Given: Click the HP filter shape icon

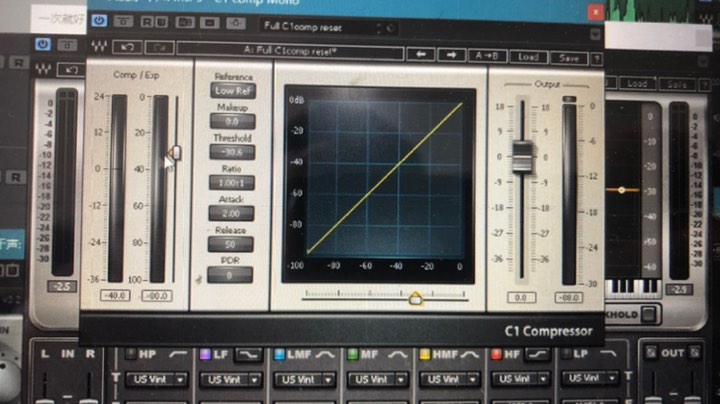Looking at the screenshot, I should 178,354.
